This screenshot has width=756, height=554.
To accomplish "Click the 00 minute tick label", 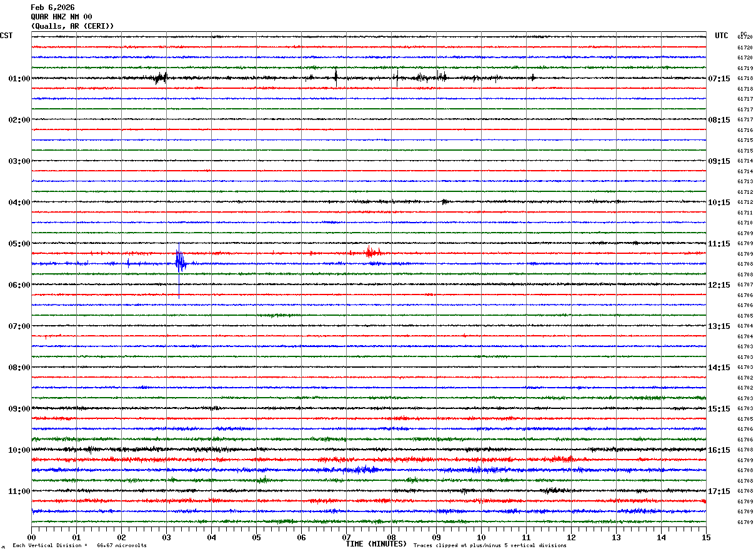I will 31,537.
